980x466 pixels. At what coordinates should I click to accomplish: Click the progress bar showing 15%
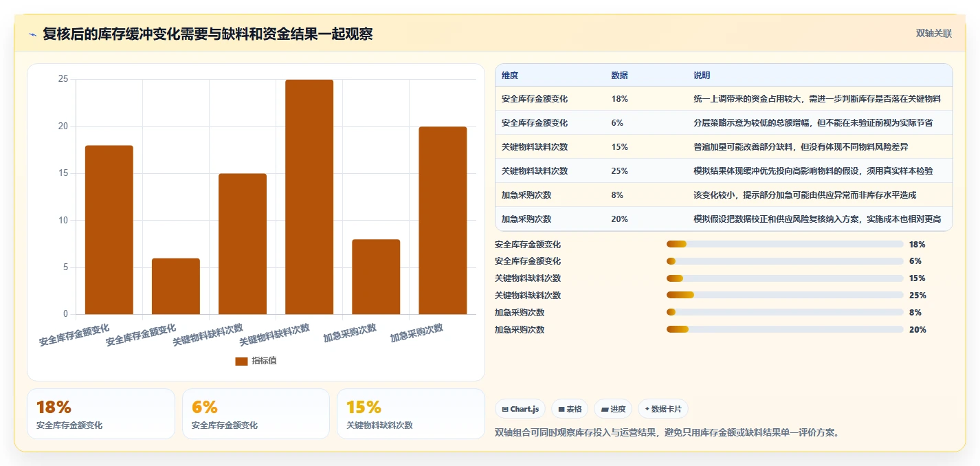pyautogui.click(x=785, y=278)
